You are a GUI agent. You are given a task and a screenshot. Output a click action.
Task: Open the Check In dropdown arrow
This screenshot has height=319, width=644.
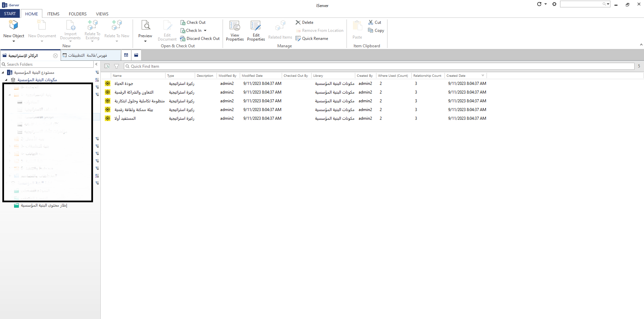click(x=205, y=31)
